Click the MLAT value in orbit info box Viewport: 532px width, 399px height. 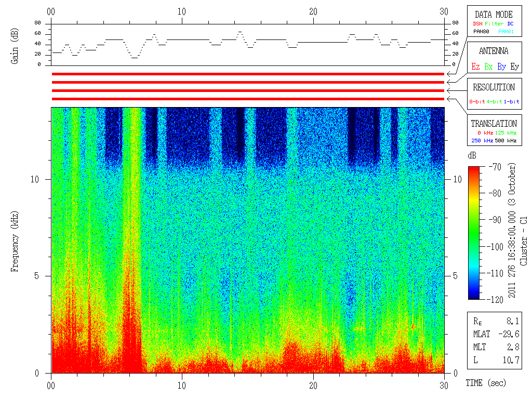[x=509, y=334]
